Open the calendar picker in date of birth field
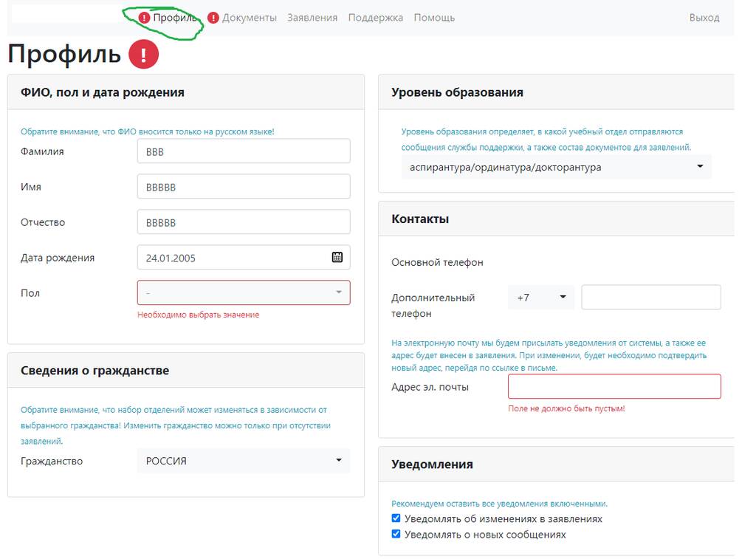This screenshot has width=756, height=559. point(337,257)
